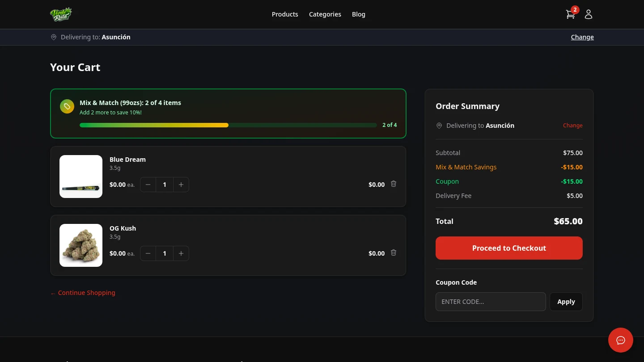
Task: Apply the coupon code
Action: tap(566, 302)
